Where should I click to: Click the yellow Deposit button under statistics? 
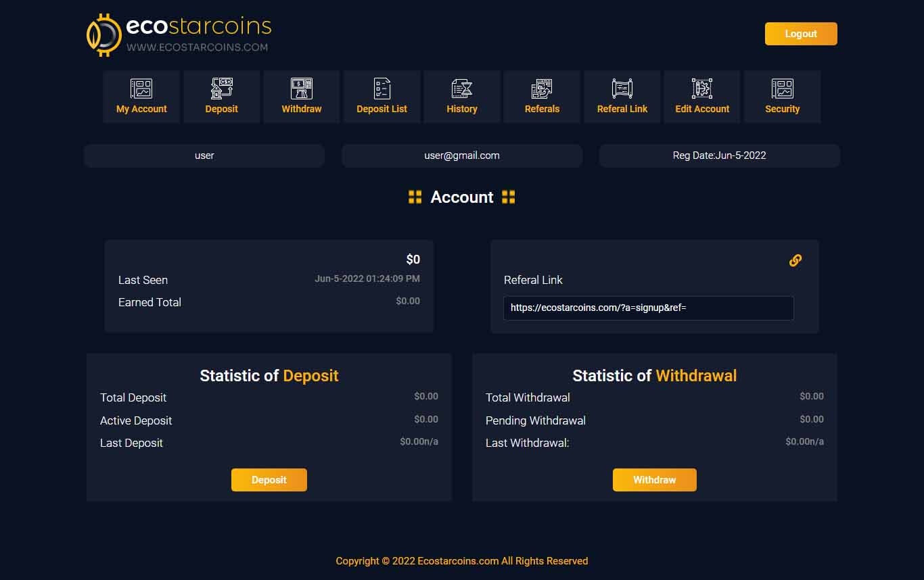click(269, 480)
